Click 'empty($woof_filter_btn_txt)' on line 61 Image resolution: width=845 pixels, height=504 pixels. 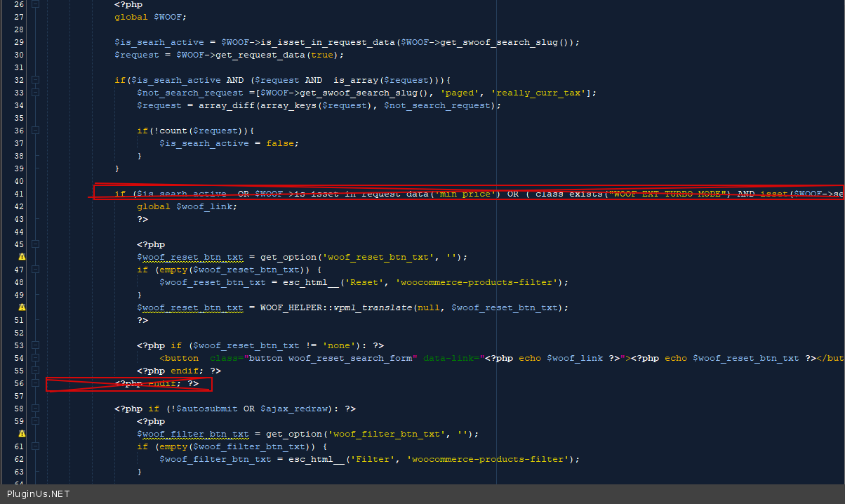pyautogui.click(x=235, y=446)
